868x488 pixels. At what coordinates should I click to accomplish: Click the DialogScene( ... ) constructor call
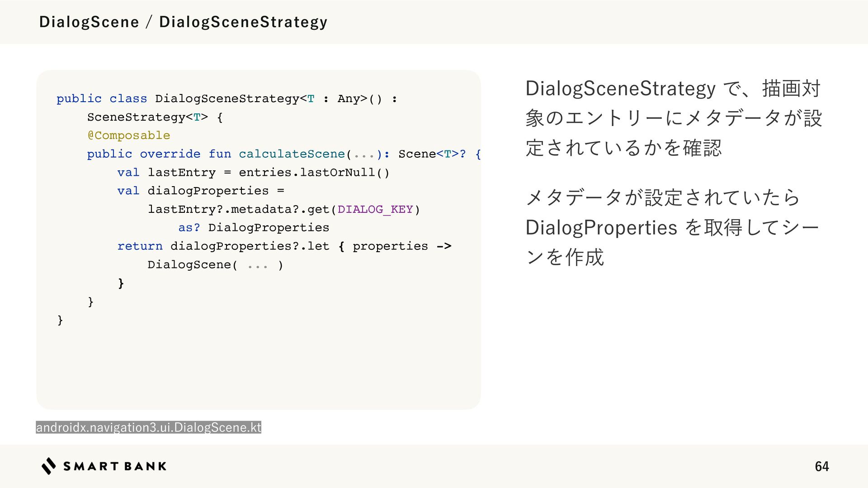tap(216, 265)
